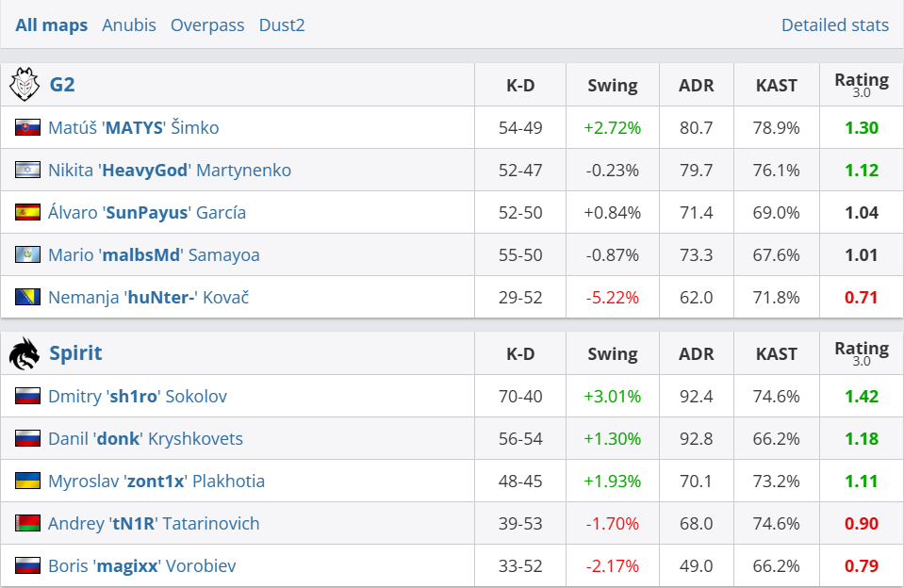Click the flag icon beside MATYS
This screenshot has height=588, width=904.
(x=27, y=127)
